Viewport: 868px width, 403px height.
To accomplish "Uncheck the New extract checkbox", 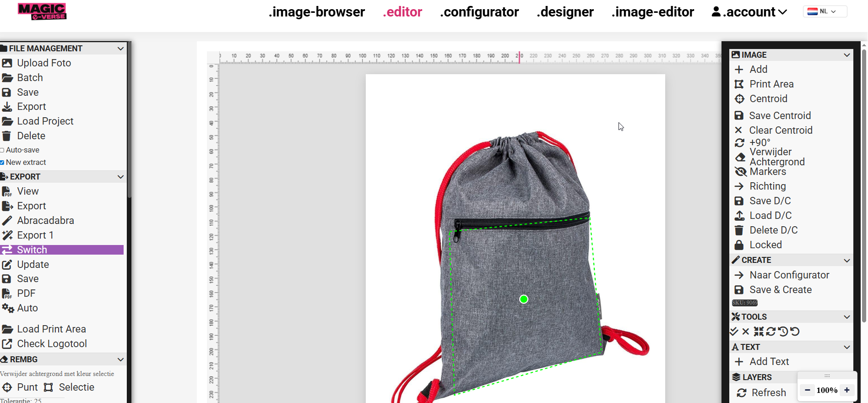I will coord(2,163).
